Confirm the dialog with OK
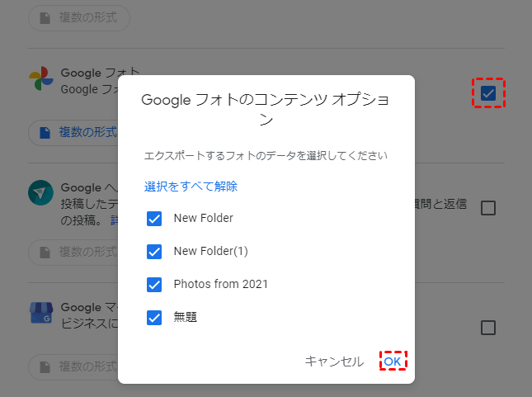 click(x=393, y=362)
